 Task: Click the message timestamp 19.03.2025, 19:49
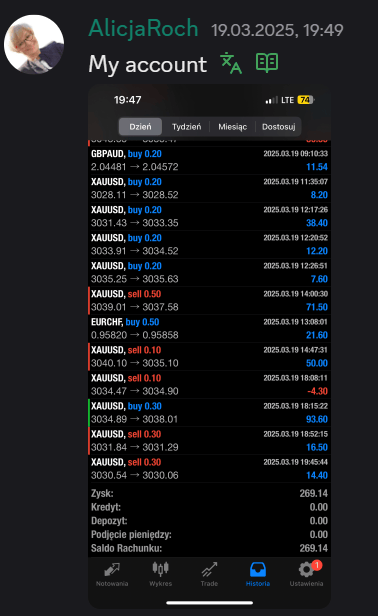point(277,30)
